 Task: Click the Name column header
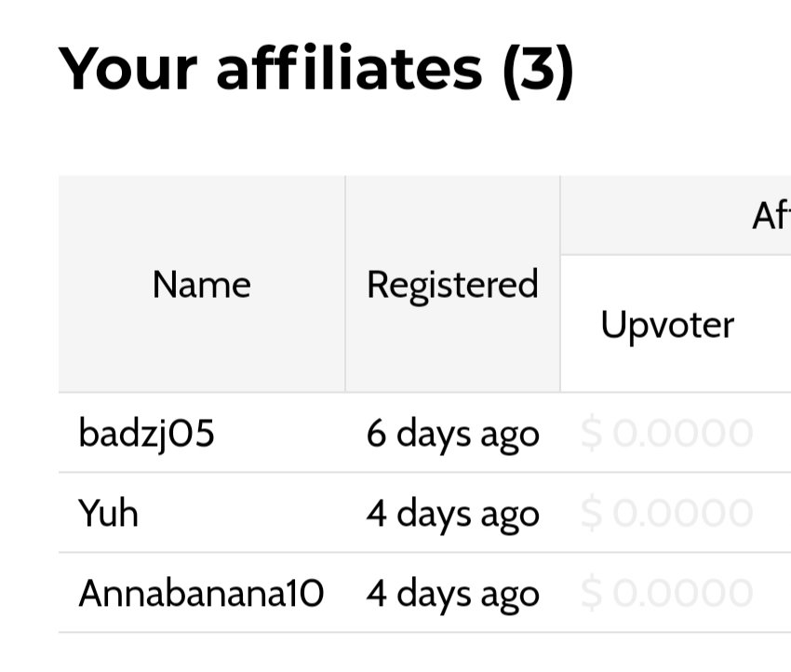201,285
